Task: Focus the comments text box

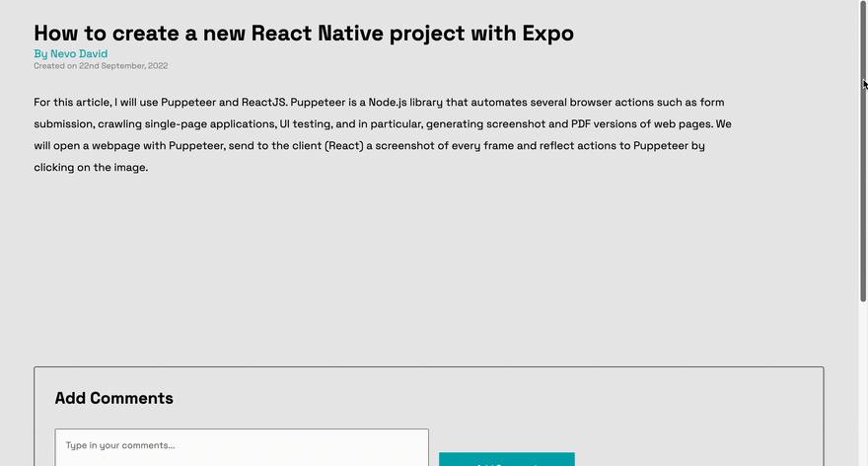Action: pyautogui.click(x=242, y=447)
